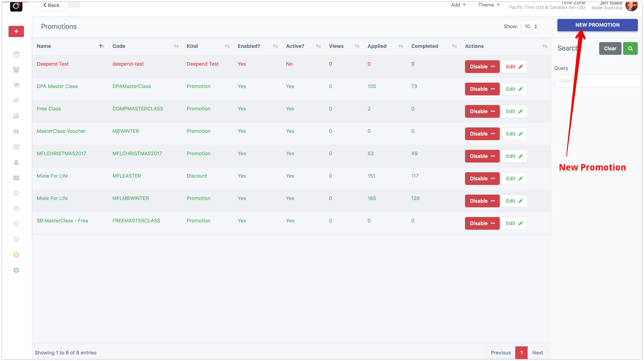This screenshot has width=644, height=361.
Task: Click the COMPMASTERCLASS code cell
Action: [x=137, y=109]
